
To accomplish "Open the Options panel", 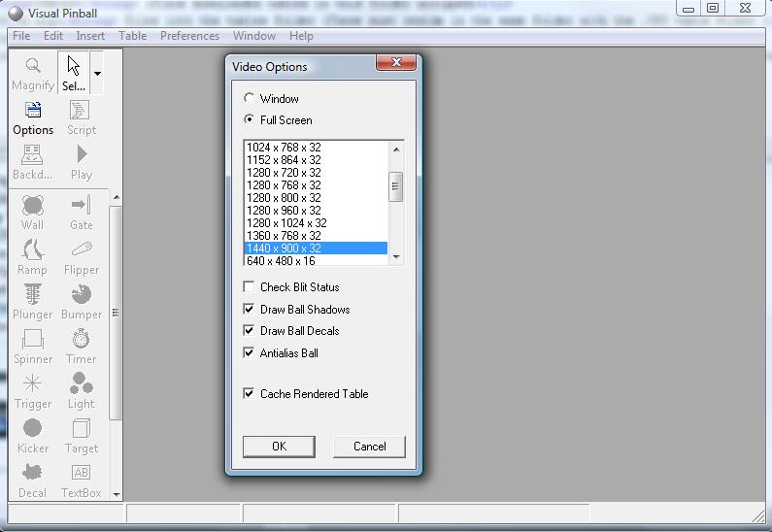I will (33, 117).
